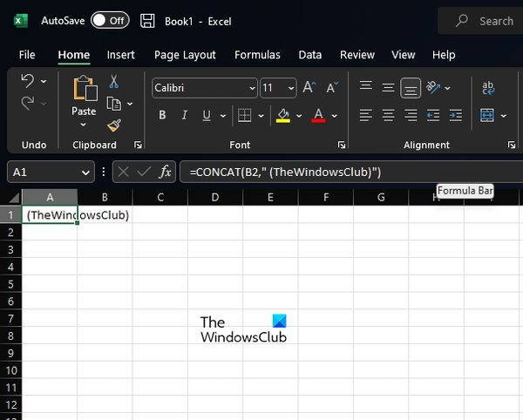Expand the Borders dropdown arrow
Image resolution: width=523 pixels, height=420 pixels.
[261, 116]
